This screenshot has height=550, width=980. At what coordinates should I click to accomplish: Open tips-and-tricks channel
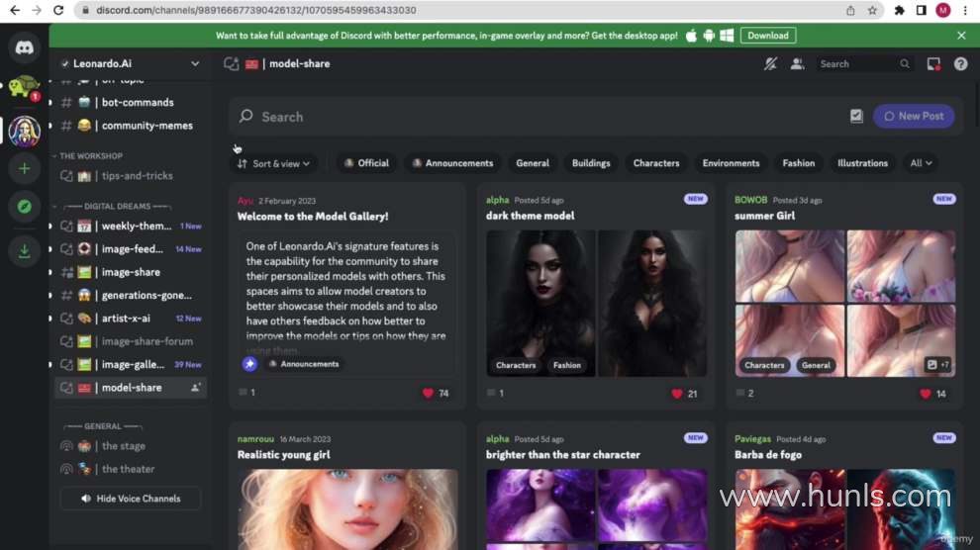[x=131, y=176]
